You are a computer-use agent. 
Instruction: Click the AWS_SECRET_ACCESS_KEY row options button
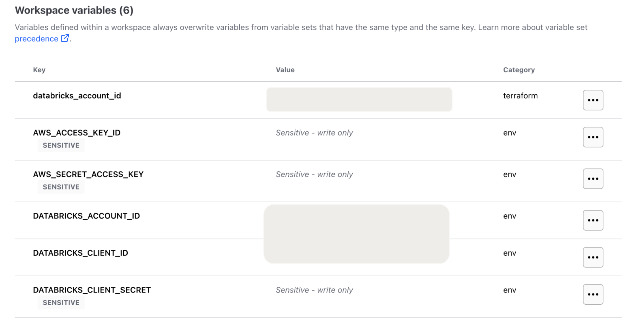tap(593, 179)
